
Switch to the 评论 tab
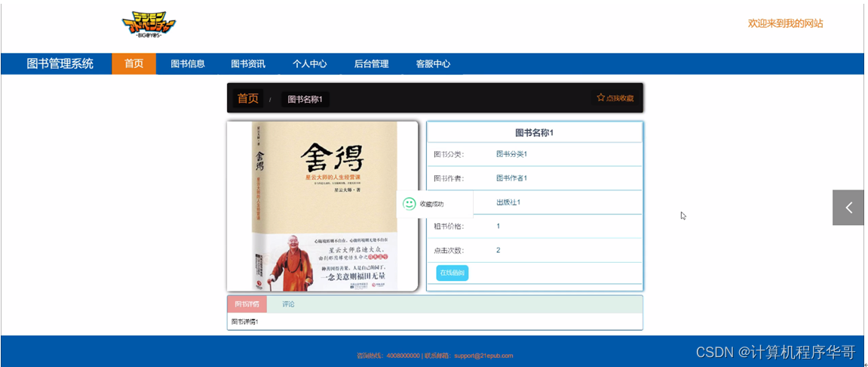pyautogui.click(x=288, y=304)
